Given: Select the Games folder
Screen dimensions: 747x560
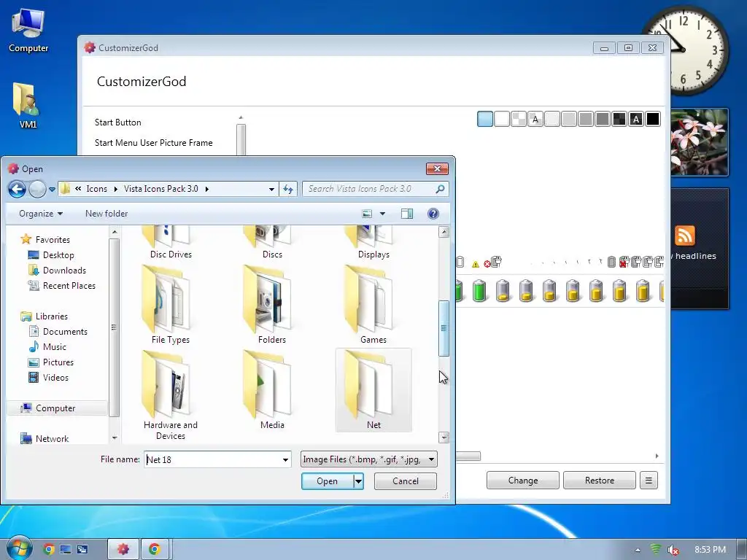Looking at the screenshot, I should (x=373, y=305).
